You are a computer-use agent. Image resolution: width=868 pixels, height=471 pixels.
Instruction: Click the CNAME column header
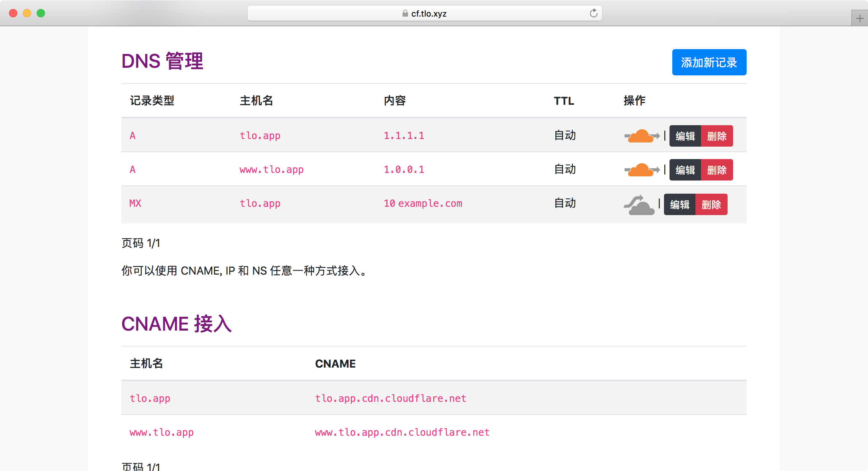click(335, 364)
